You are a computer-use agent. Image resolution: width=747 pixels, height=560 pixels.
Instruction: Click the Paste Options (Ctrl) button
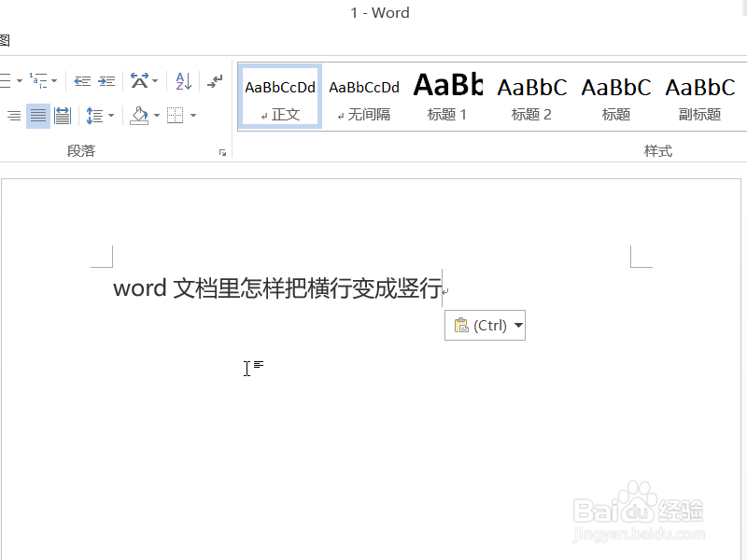click(485, 326)
